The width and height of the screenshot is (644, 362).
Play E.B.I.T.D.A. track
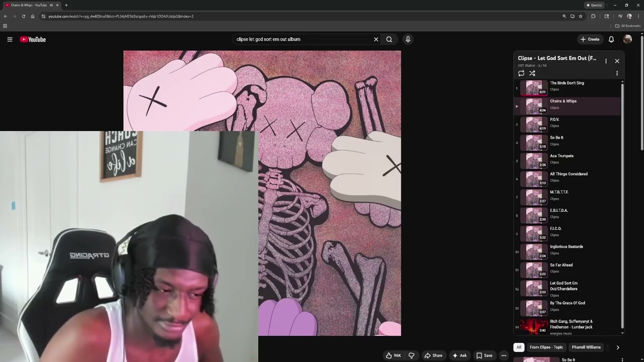click(567, 215)
